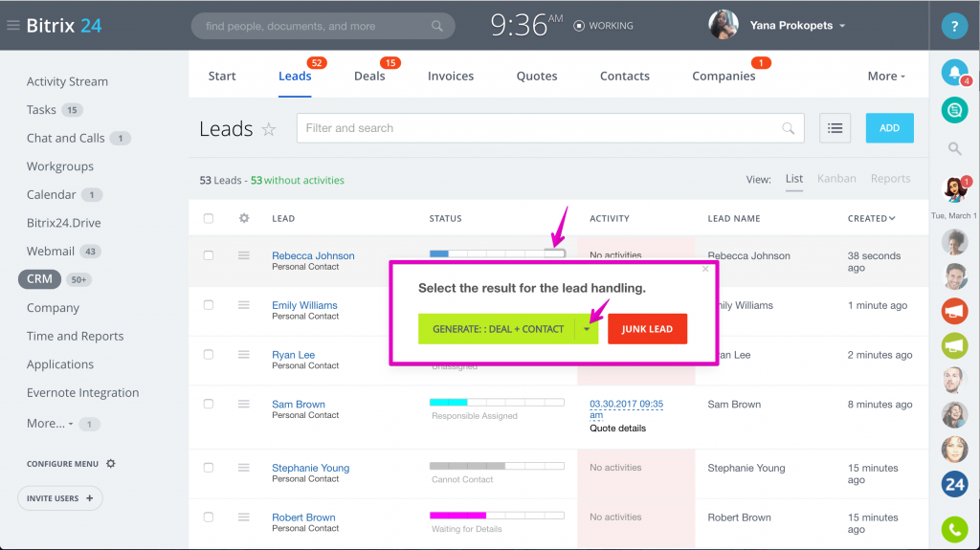Select Stephanie Young lead checkbox
Screen dimensions: 980x550
coord(208,468)
